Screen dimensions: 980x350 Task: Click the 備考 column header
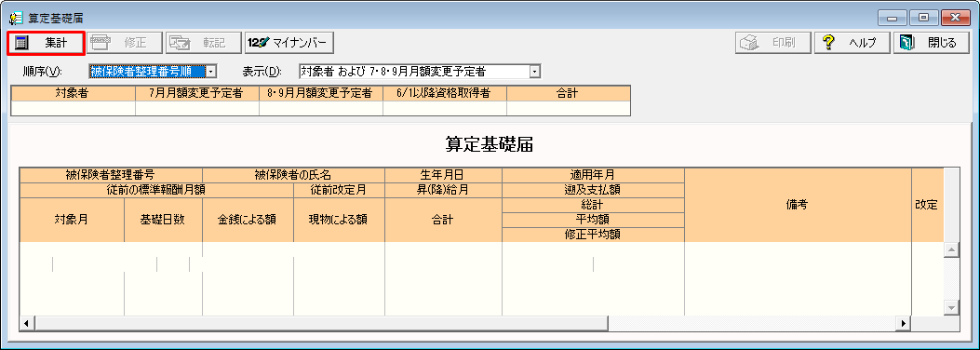click(x=798, y=205)
